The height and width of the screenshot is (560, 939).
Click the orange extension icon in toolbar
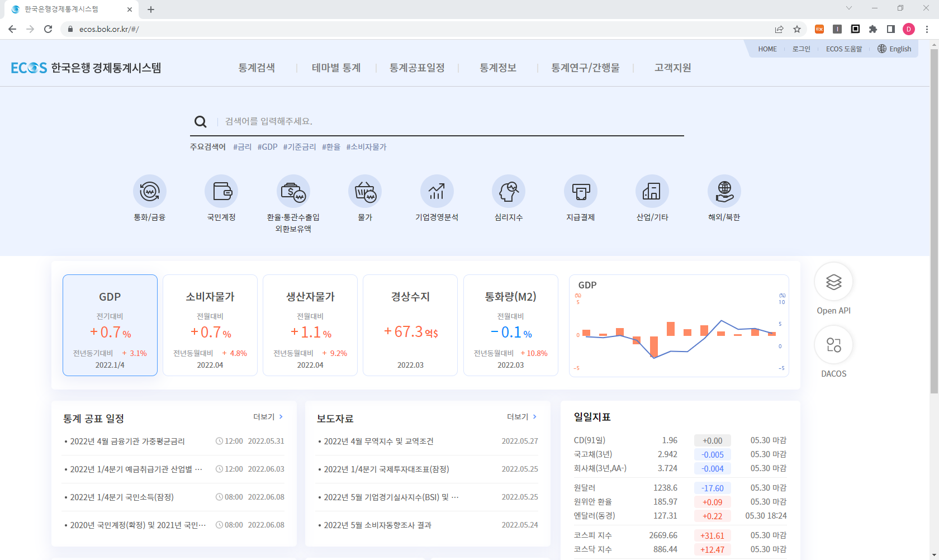tap(819, 29)
